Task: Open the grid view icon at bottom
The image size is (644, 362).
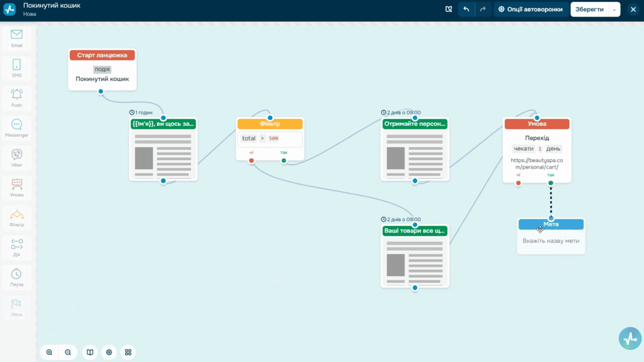Action: [x=128, y=352]
